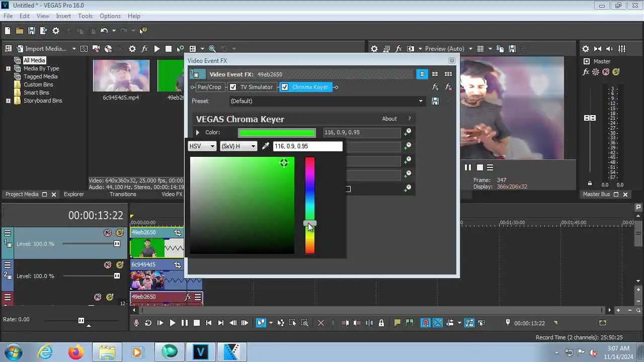Open the Preview (Auto) quality dropdown
Image resolution: width=644 pixels, height=362 pixels.
[449, 49]
